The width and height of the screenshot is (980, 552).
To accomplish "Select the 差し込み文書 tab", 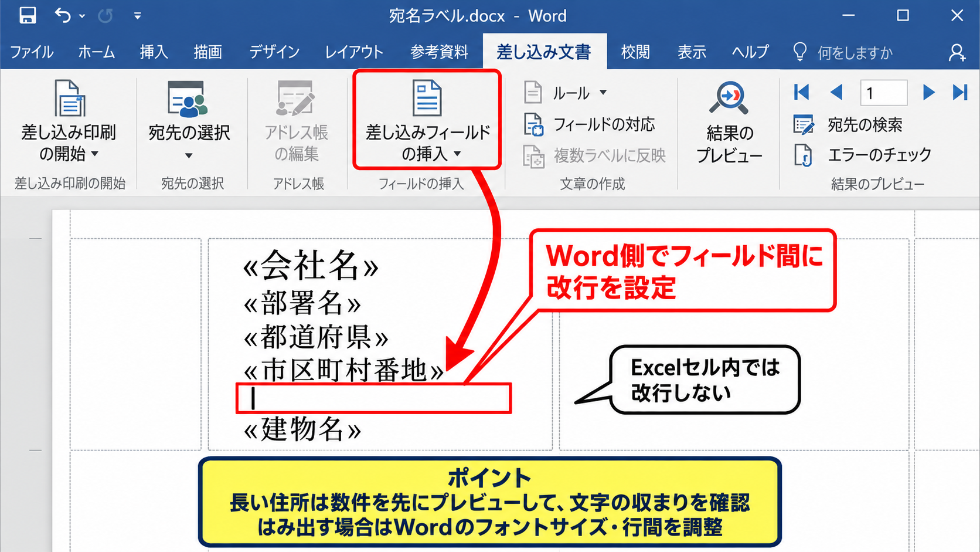I will pos(544,52).
